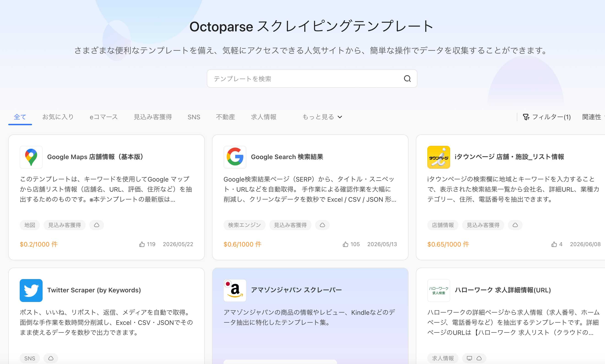Click the $0.6/1000 件 price
The height and width of the screenshot is (364, 605).
[x=243, y=244]
